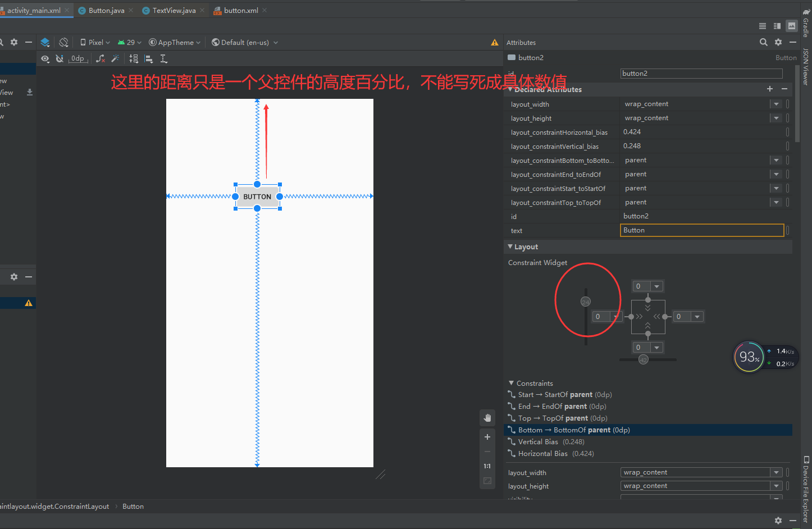Activate the pan hand tool

point(487,418)
